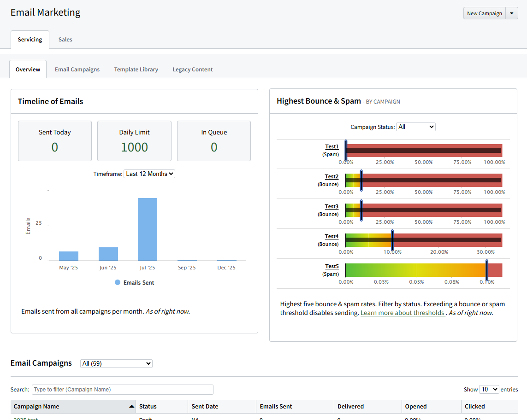Open the 2025 test campaign

(25, 418)
